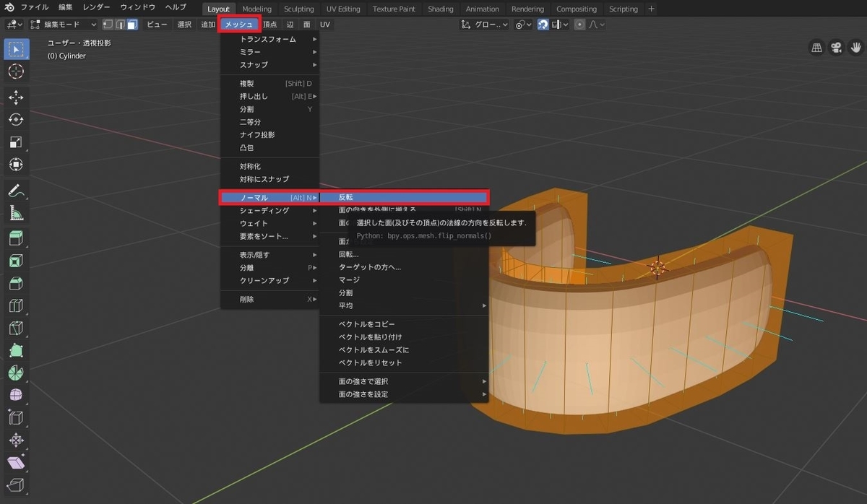867x504 pixels.
Task: Toggle snapping magnet button
Action: (543, 25)
